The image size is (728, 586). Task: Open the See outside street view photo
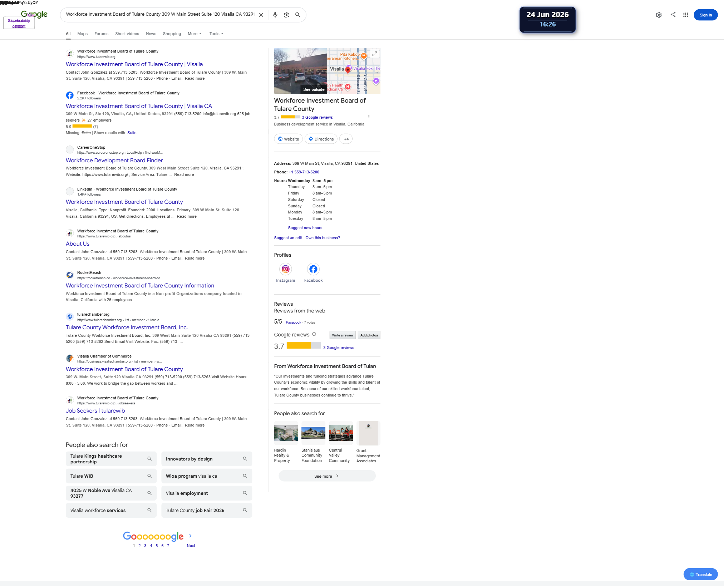301,71
